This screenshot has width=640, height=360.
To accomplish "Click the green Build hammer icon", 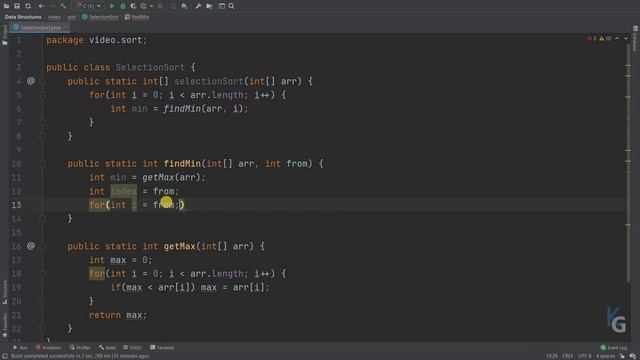I will tap(63, 6).
